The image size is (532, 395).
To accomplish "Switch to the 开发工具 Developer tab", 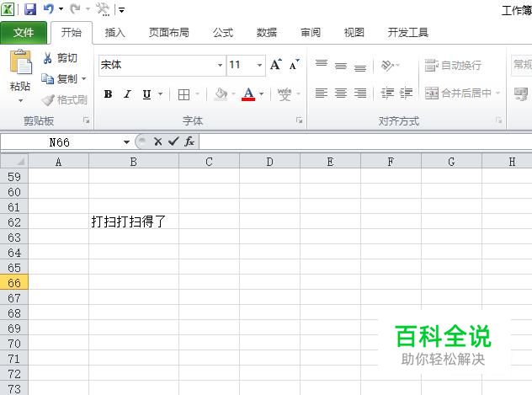I will (x=407, y=33).
